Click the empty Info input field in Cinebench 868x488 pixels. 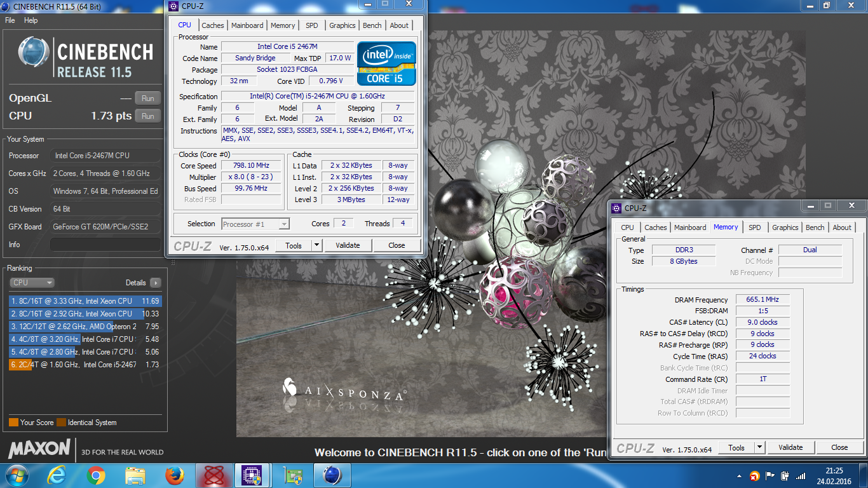point(105,245)
